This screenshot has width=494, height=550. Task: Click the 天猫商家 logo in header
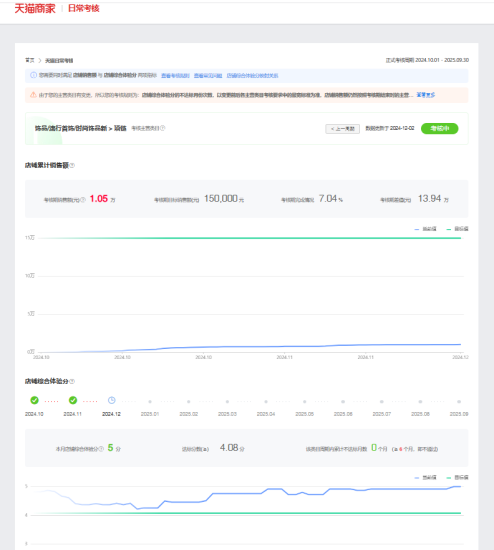[35, 8]
